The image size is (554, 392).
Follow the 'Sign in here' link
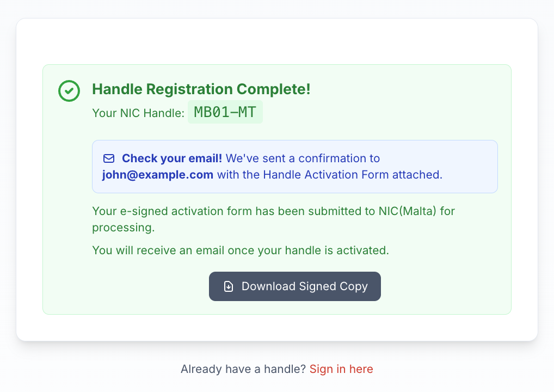pyautogui.click(x=341, y=369)
